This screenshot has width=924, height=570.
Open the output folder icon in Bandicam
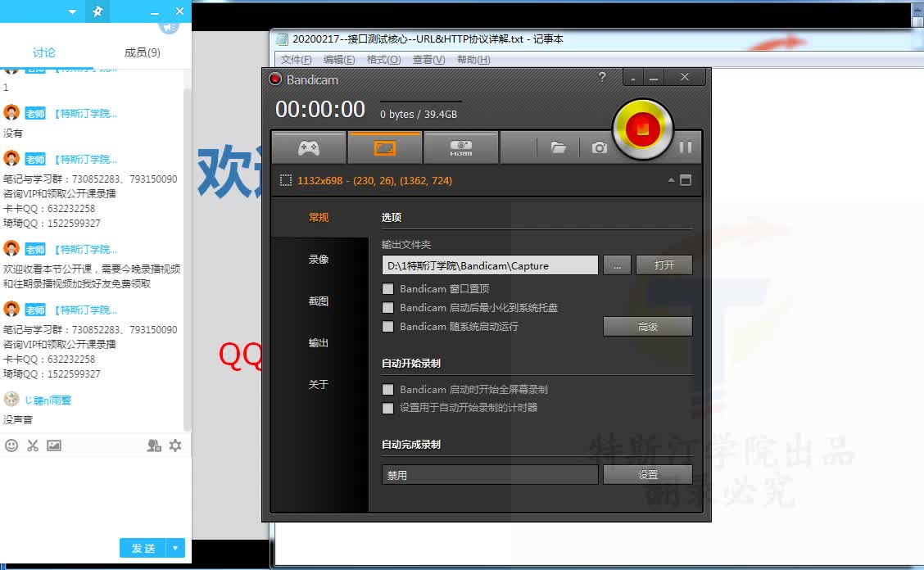click(558, 147)
